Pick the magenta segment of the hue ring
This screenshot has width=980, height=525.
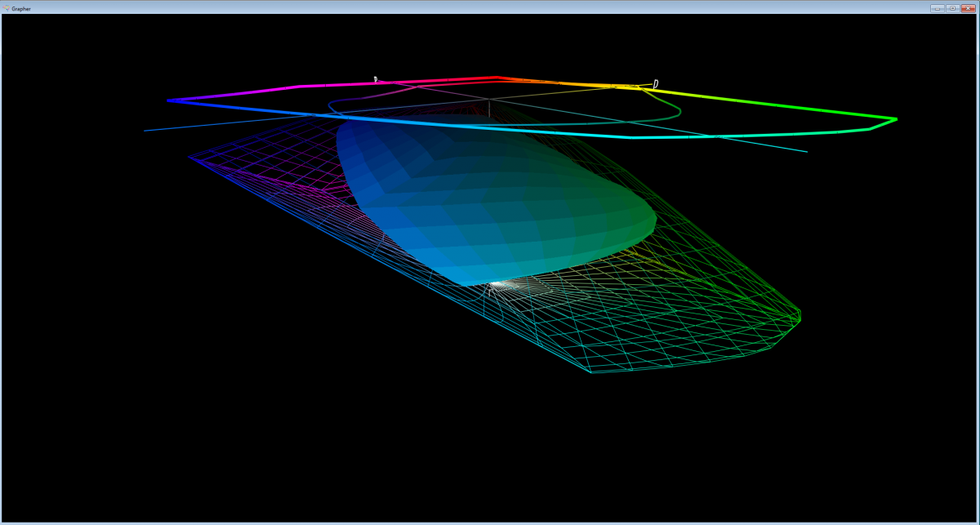click(327, 84)
